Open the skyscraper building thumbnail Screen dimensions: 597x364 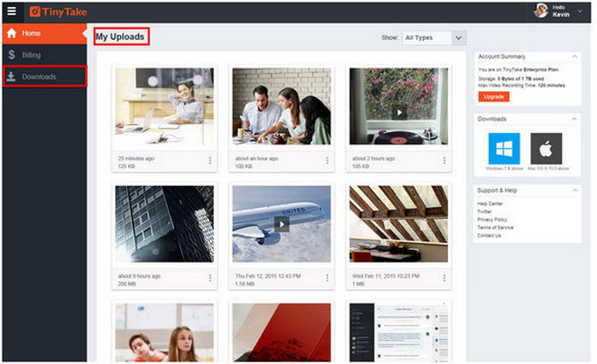coord(164,223)
